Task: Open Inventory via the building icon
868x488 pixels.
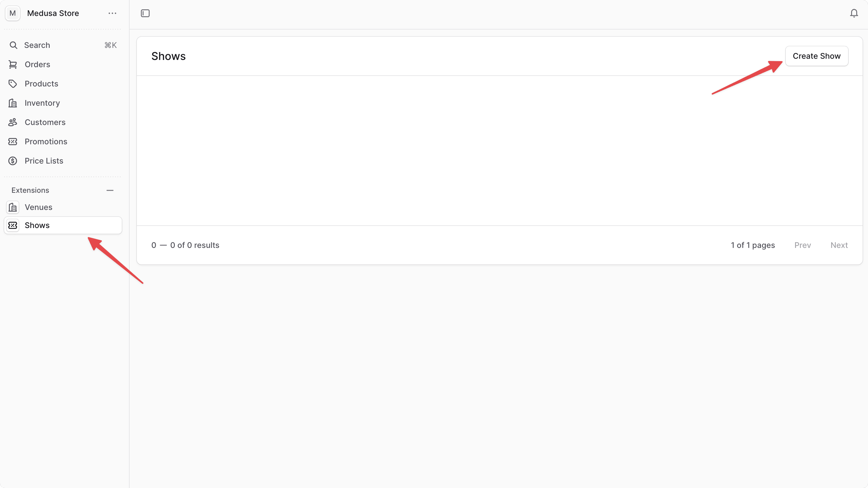Action: (x=13, y=103)
